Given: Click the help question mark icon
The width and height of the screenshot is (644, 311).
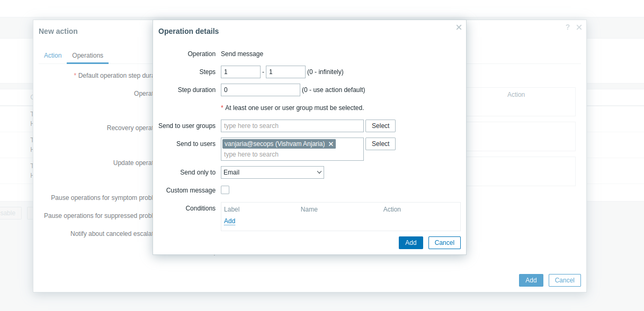Looking at the screenshot, I should pyautogui.click(x=567, y=27).
